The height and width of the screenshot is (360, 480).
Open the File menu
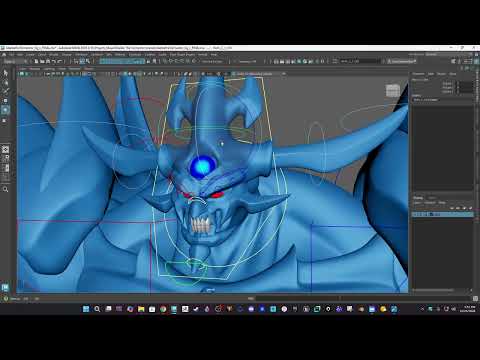[12, 54]
